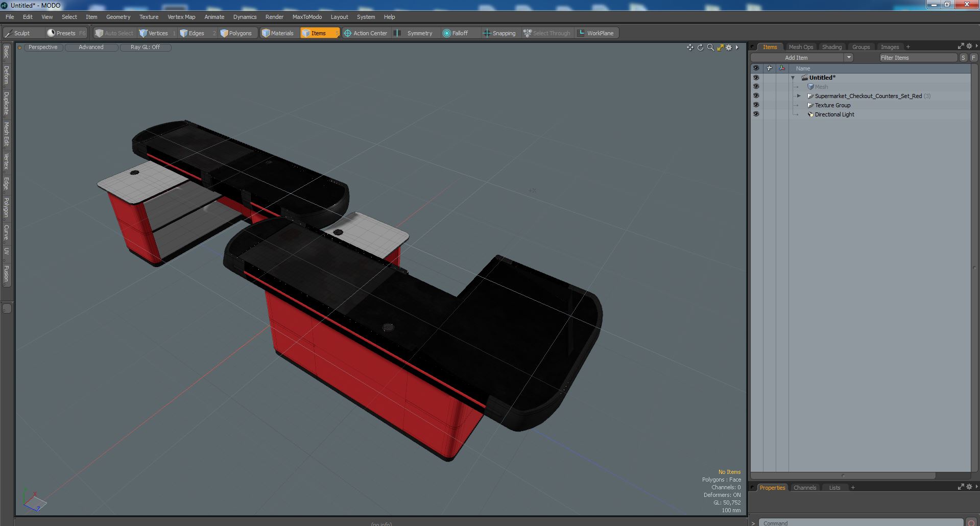Switch to the Groups tab

pyautogui.click(x=861, y=47)
